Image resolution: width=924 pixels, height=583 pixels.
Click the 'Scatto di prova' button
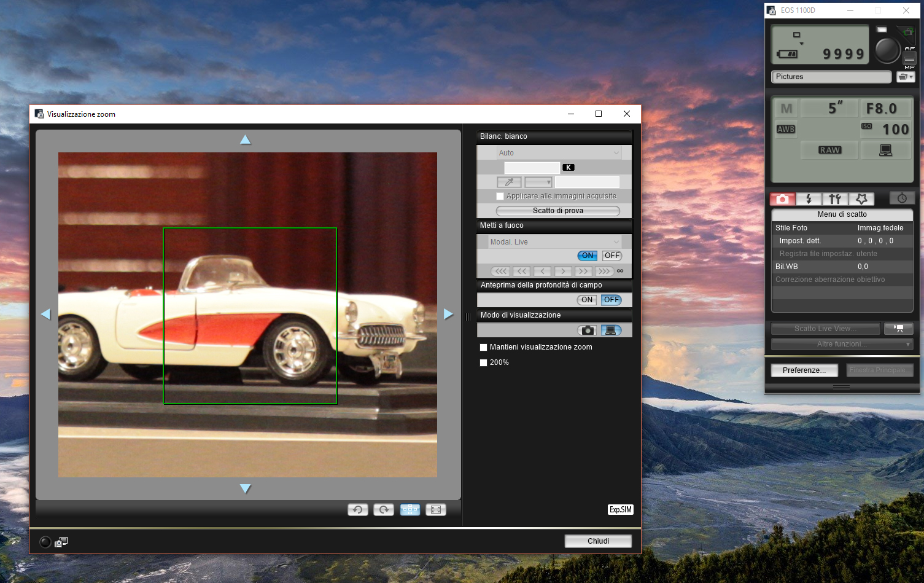557,211
